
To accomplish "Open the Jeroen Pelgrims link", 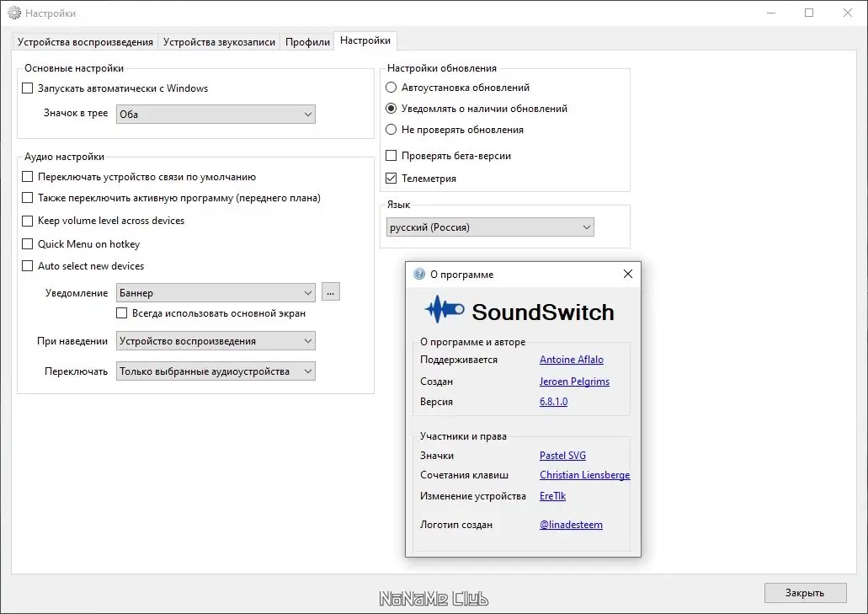I will tap(575, 382).
